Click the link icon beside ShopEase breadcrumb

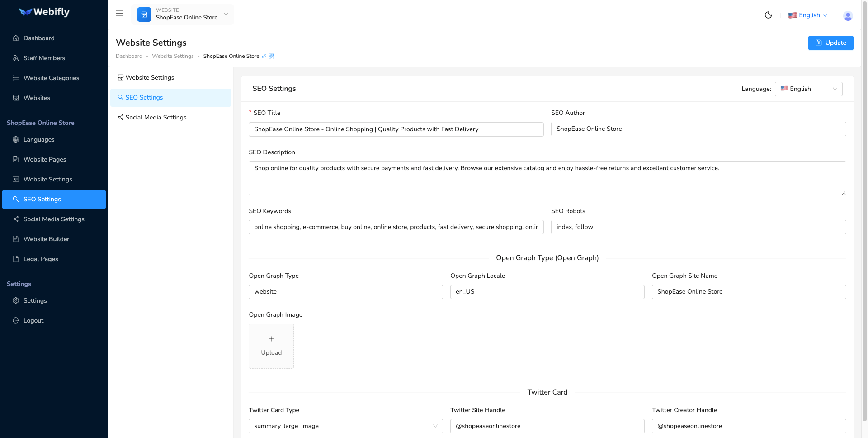tap(264, 56)
